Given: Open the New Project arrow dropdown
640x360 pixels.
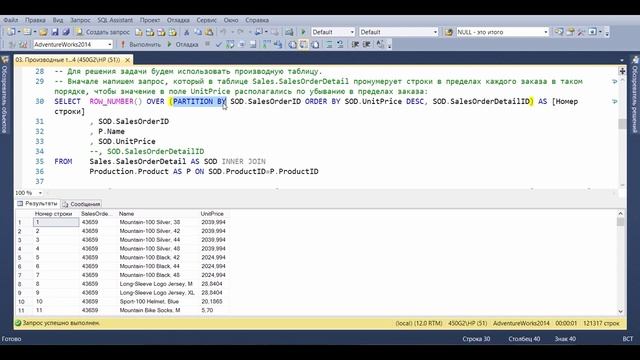Looking at the screenshot, I should tap(18, 32).
